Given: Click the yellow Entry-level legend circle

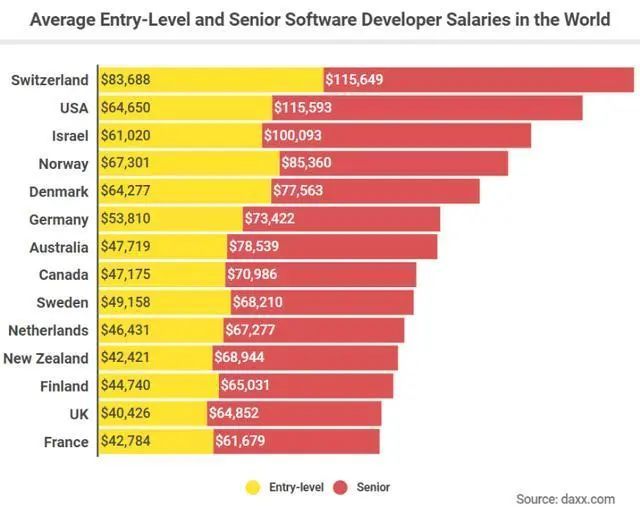Looking at the screenshot, I should click(x=253, y=487).
